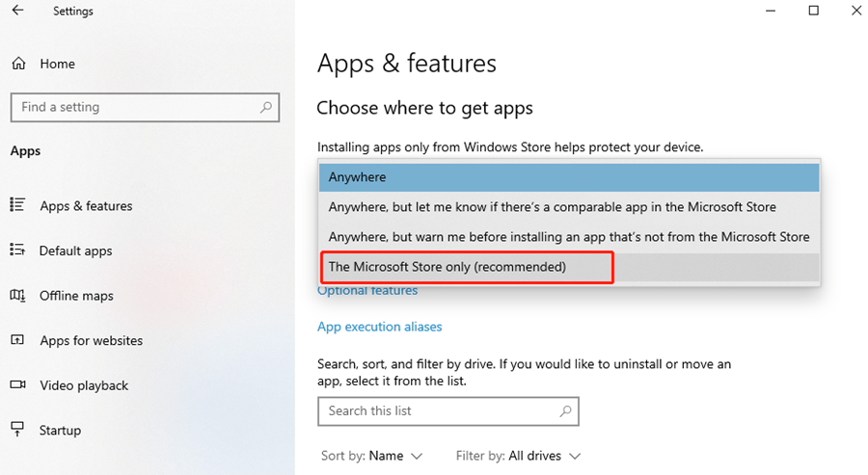
Task: Click the Apps & features page heading
Action: 407,63
